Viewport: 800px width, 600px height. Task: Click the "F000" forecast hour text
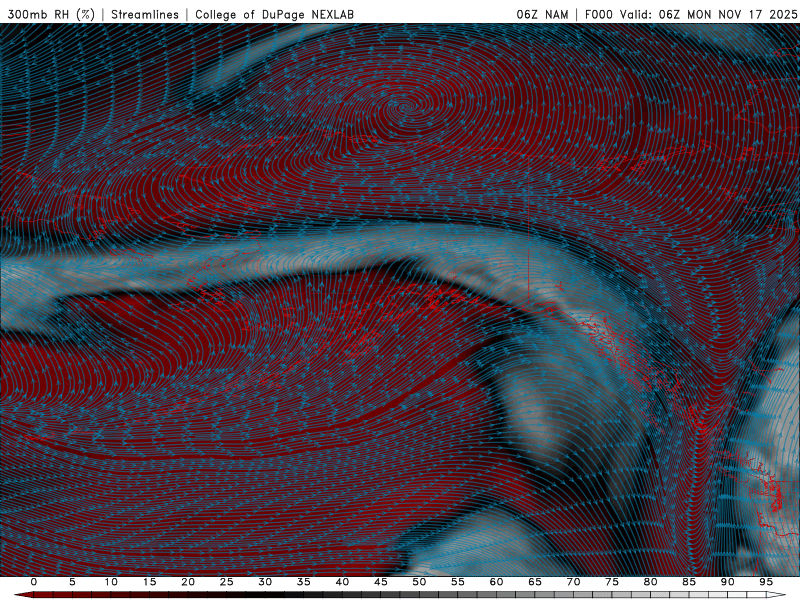coord(598,14)
